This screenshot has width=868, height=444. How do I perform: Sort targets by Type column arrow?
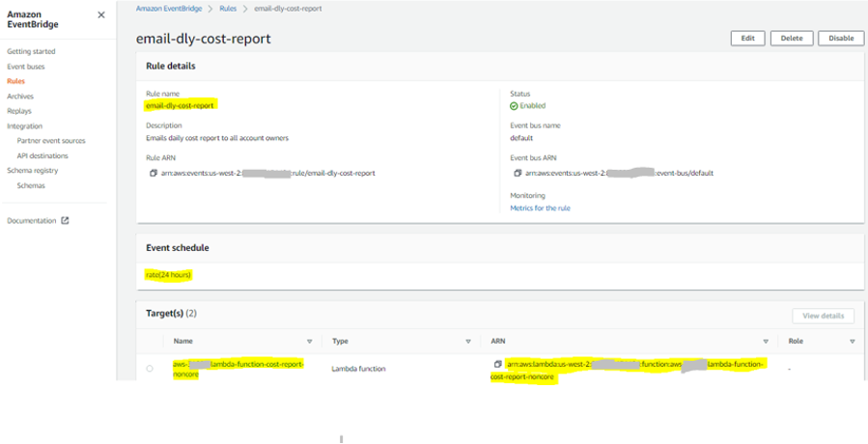tap(468, 342)
